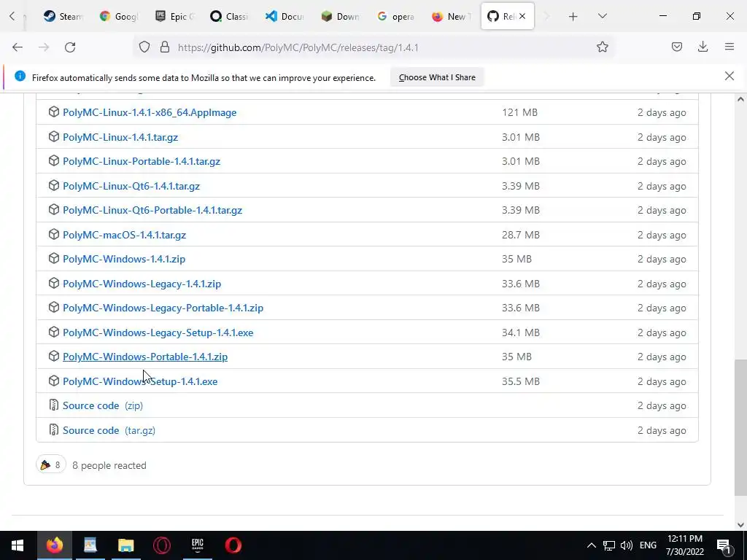Image resolution: width=747 pixels, height=560 pixels.
Task: Switch to the New Tab page
Action: 451,16
